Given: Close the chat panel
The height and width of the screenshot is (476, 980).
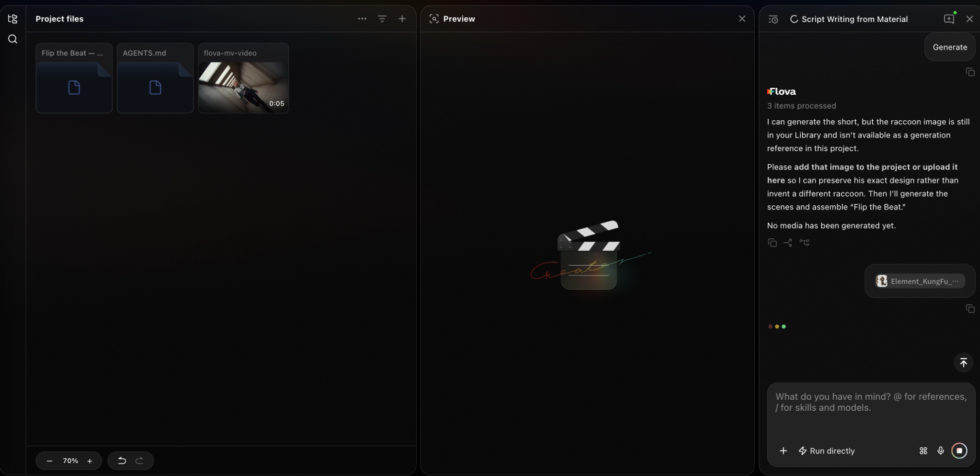Looking at the screenshot, I should pos(970,19).
